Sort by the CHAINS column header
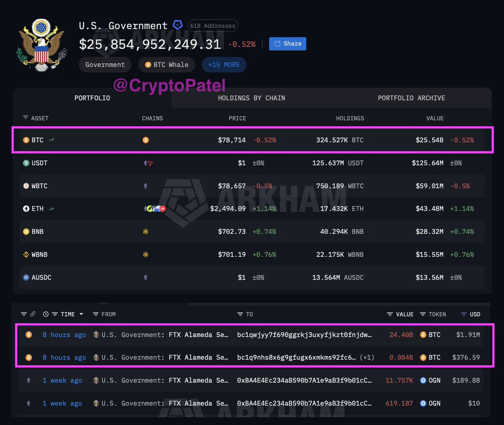This screenshot has height=425, width=504. point(152,118)
